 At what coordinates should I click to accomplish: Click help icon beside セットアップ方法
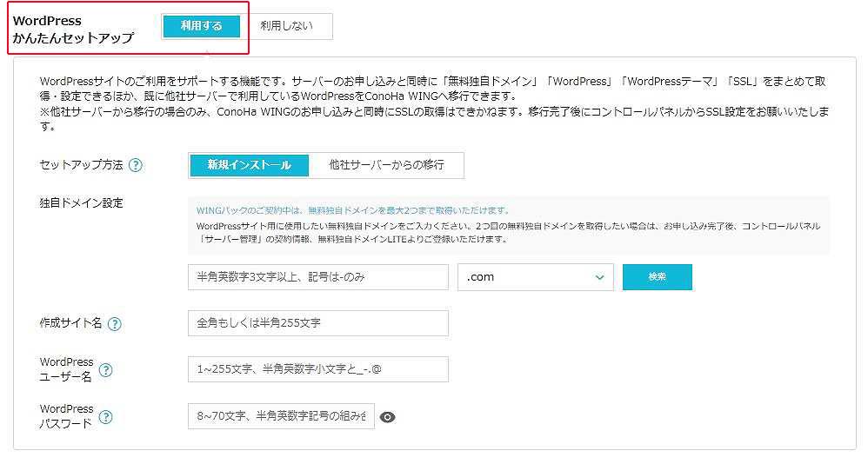[x=135, y=165]
